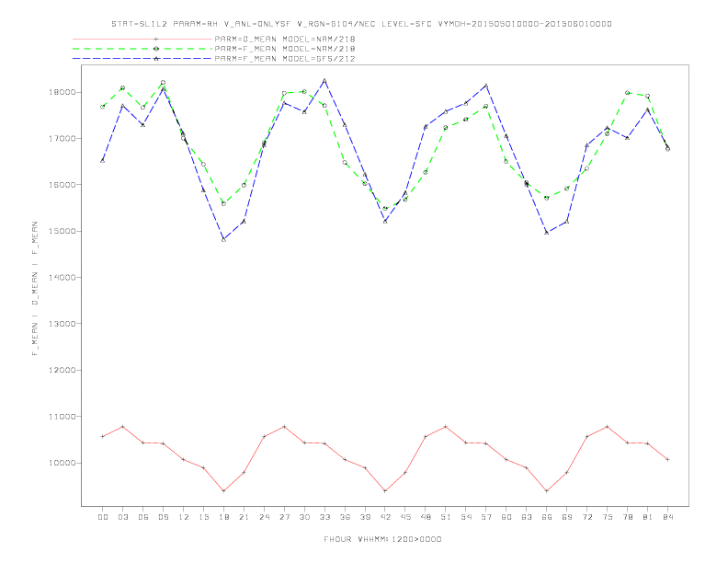Image resolution: width=728 pixels, height=563 pixels.
Task: Click the blue dashed line sample in legend
Action: tap(142, 59)
